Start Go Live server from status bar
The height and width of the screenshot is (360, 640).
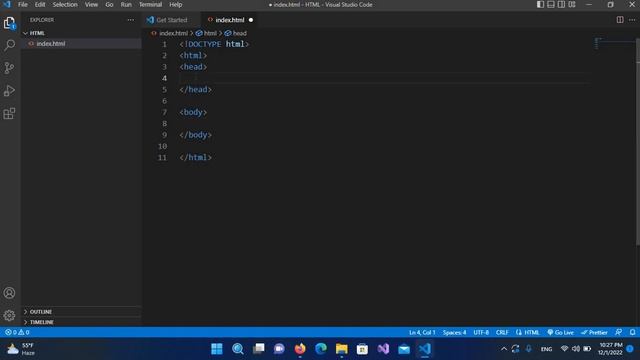point(560,332)
